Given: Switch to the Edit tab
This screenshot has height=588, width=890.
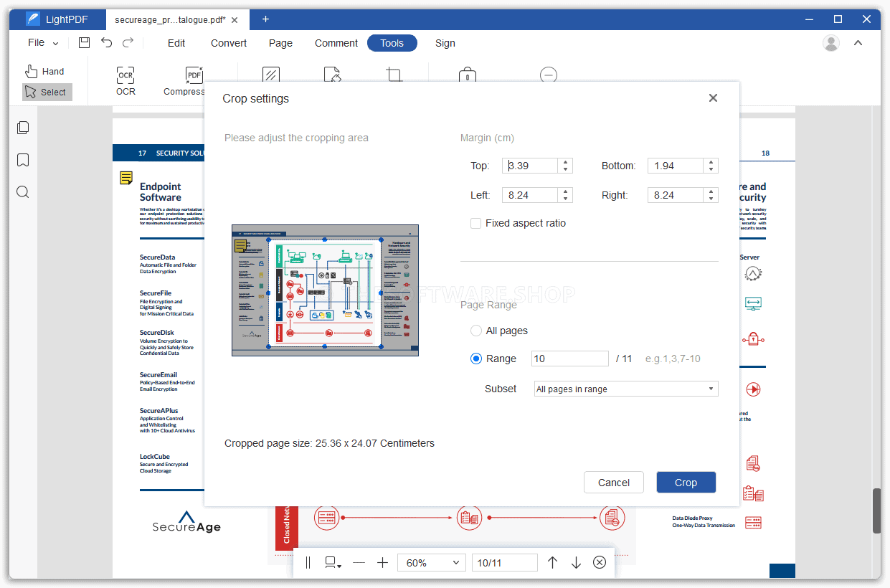Looking at the screenshot, I should coord(176,43).
